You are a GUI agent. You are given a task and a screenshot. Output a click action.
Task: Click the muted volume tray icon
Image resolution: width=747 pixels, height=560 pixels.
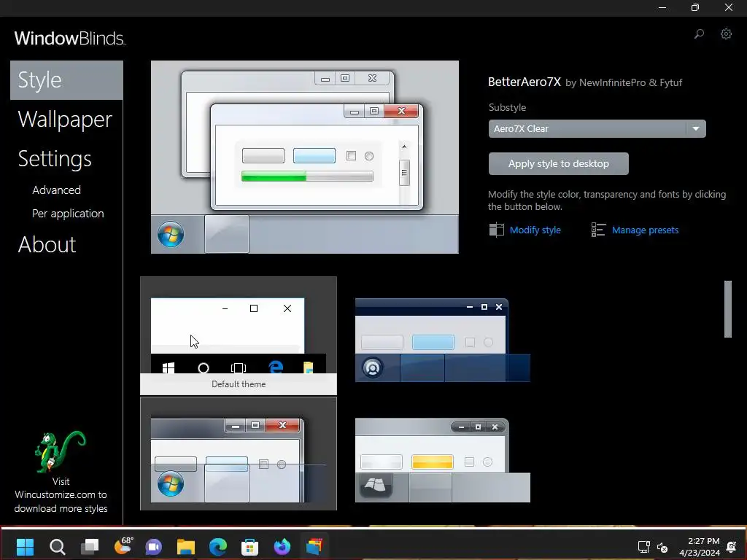[662, 547]
